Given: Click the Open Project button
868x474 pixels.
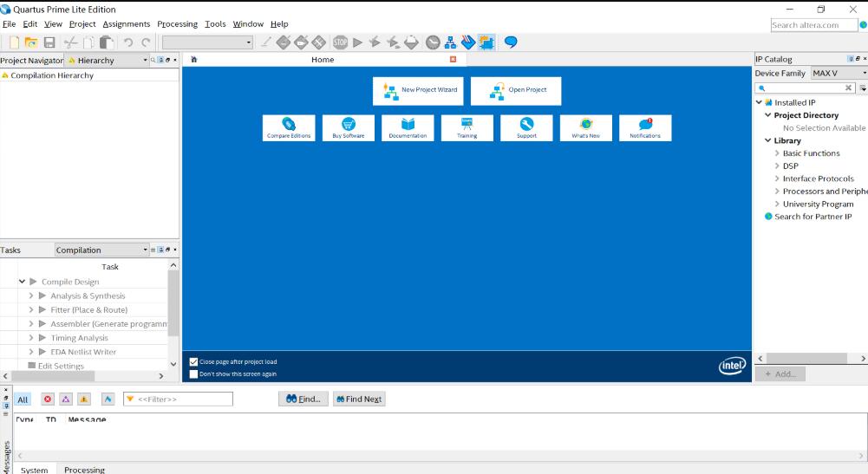Looking at the screenshot, I should 516,91.
